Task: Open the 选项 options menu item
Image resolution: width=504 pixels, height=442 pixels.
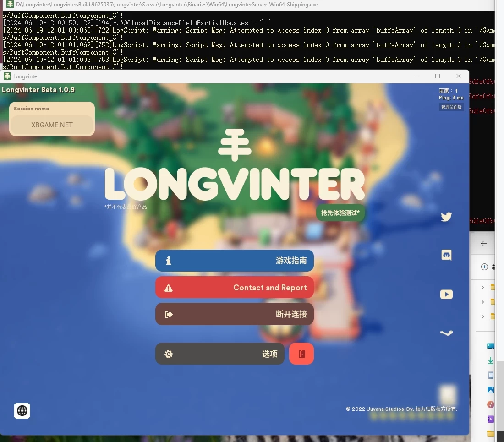Action: point(219,354)
